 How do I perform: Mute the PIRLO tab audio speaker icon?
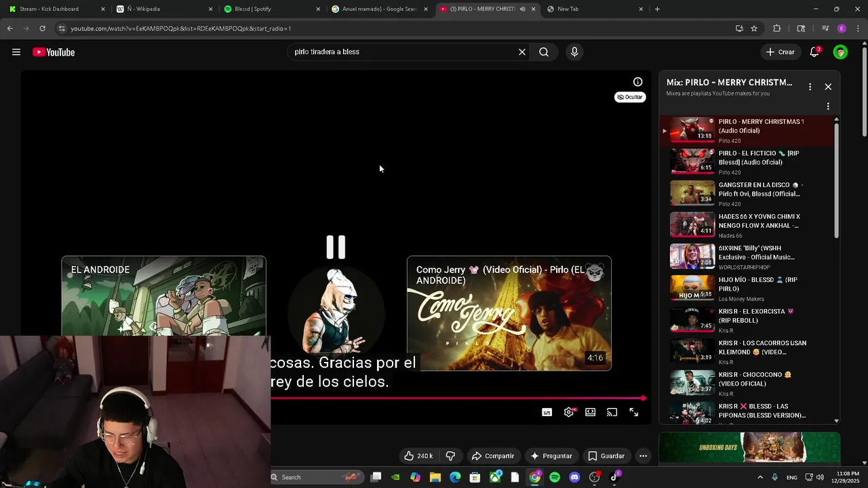(x=522, y=9)
